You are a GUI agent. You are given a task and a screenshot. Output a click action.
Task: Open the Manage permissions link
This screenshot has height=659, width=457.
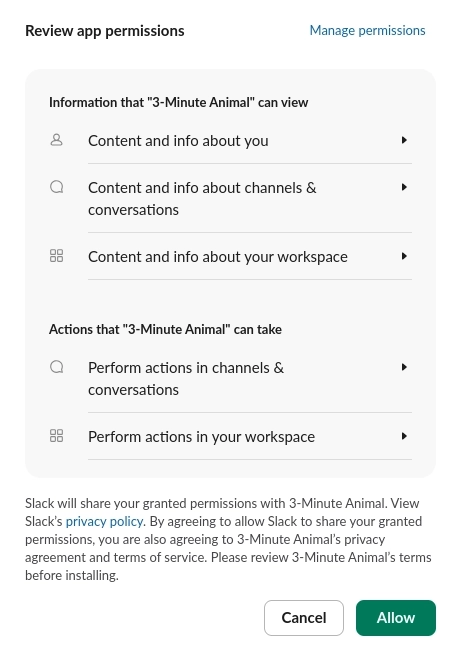pos(367,31)
